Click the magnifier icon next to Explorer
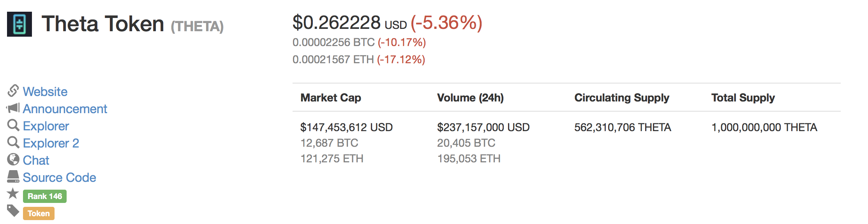Image resolution: width=868 pixels, height=224 pixels. [x=13, y=125]
